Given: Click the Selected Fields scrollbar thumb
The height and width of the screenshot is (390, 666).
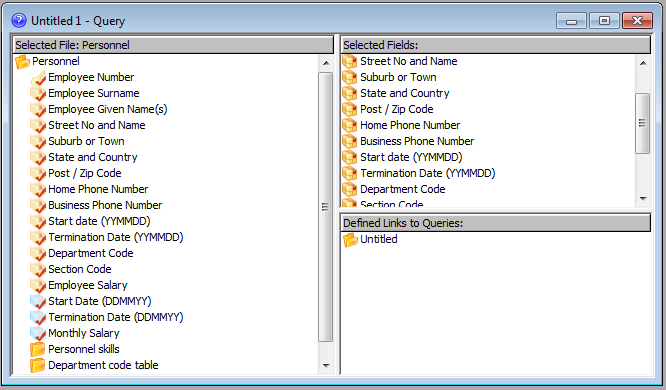Looking at the screenshot, I should (643, 123).
